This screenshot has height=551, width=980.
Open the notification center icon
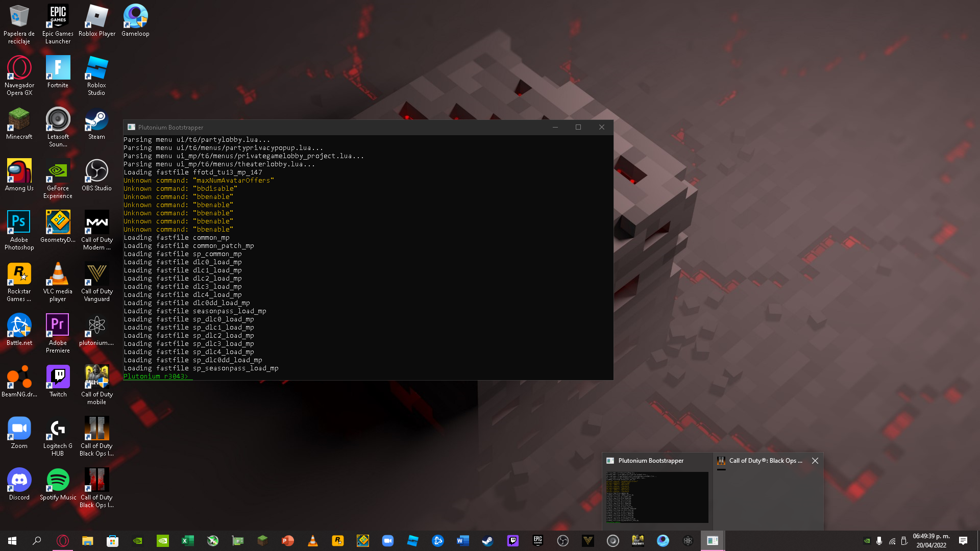(x=963, y=541)
